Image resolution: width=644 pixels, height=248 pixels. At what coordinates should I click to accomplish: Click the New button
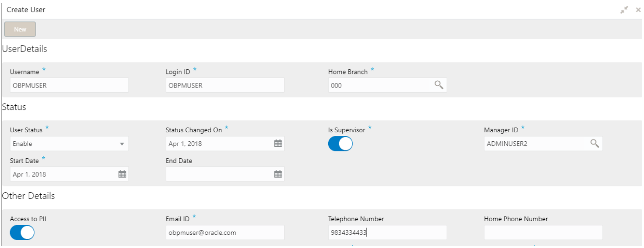[x=20, y=29]
